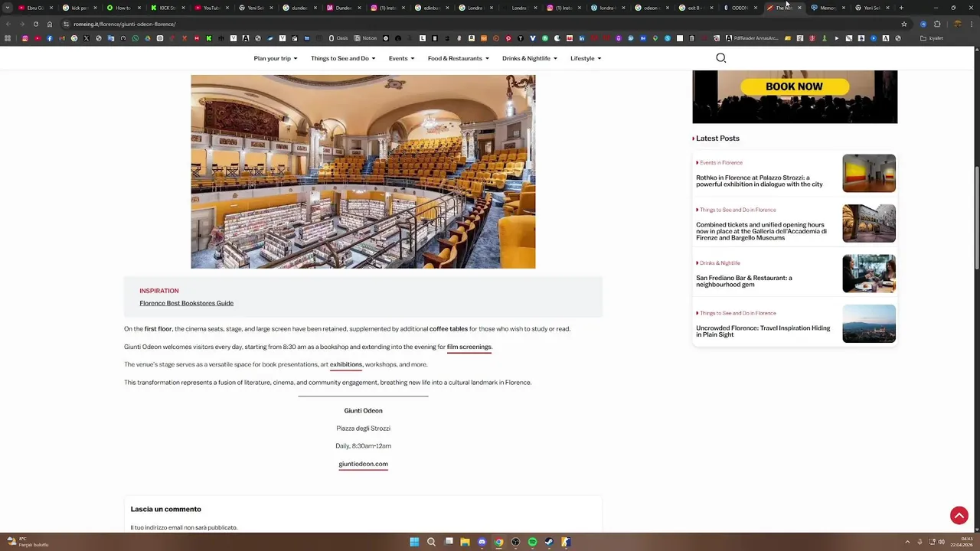
Task: Close the Dundee browser tab
Action: tap(360, 8)
